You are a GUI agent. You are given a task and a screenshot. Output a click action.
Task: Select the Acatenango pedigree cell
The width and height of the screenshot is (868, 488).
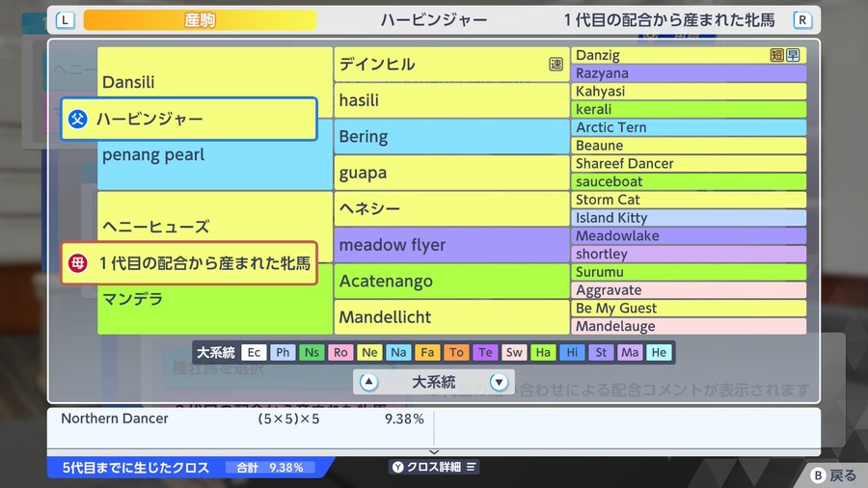pyautogui.click(x=451, y=281)
